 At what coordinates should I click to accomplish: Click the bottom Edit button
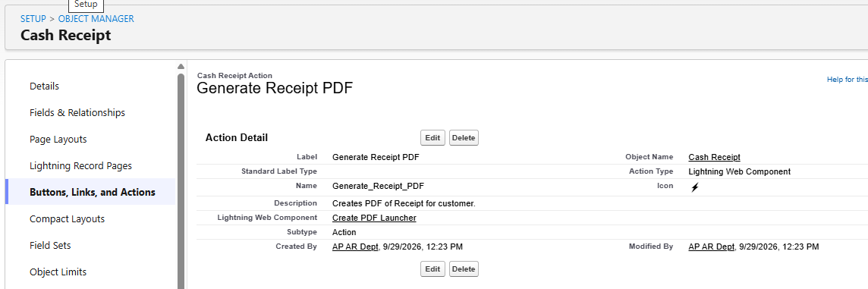pos(433,269)
